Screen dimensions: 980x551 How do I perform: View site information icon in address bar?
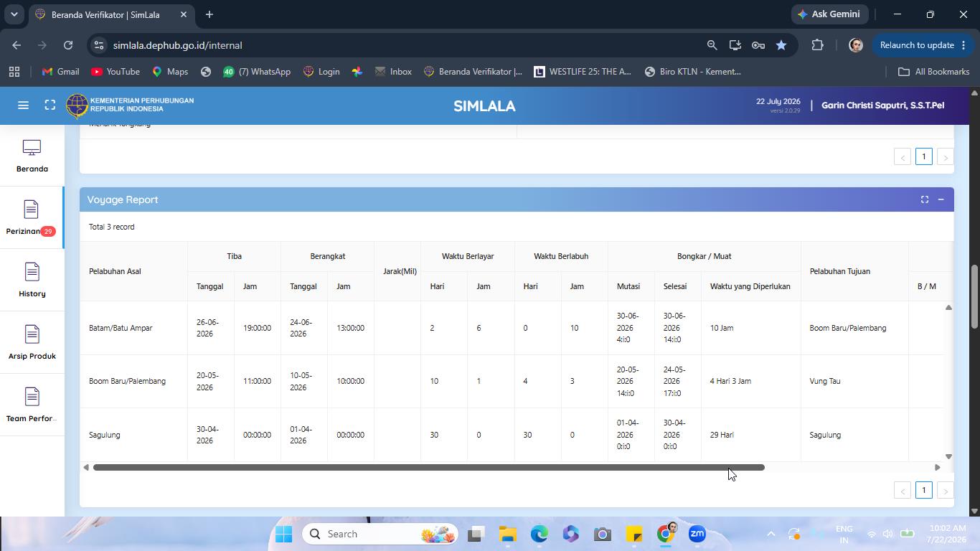point(99,45)
